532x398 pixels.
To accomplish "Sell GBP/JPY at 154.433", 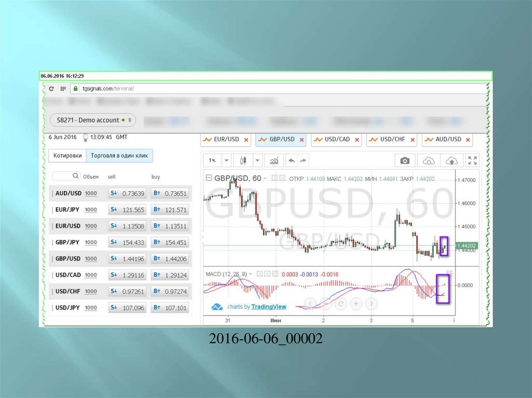I will tap(127, 242).
